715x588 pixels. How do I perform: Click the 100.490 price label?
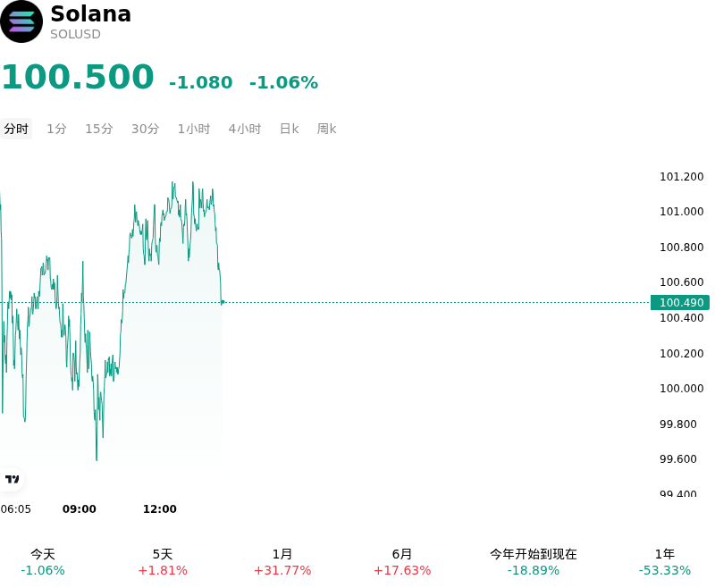[680, 302]
